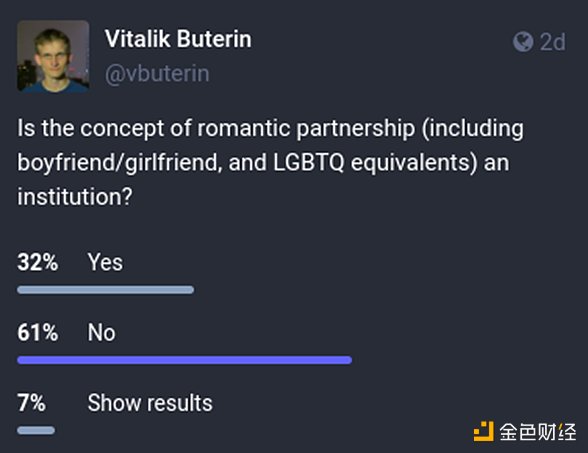
Task: Click the word institution? in the post
Action: (75, 196)
